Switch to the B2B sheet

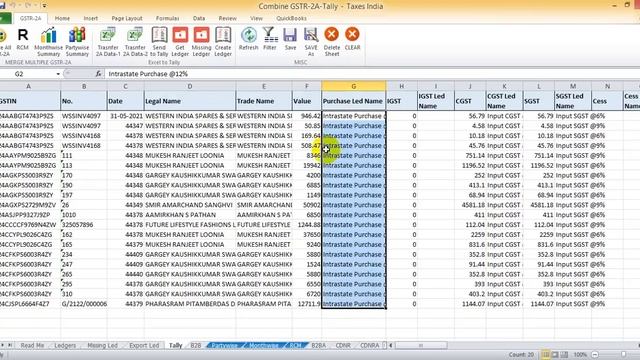[196, 345]
